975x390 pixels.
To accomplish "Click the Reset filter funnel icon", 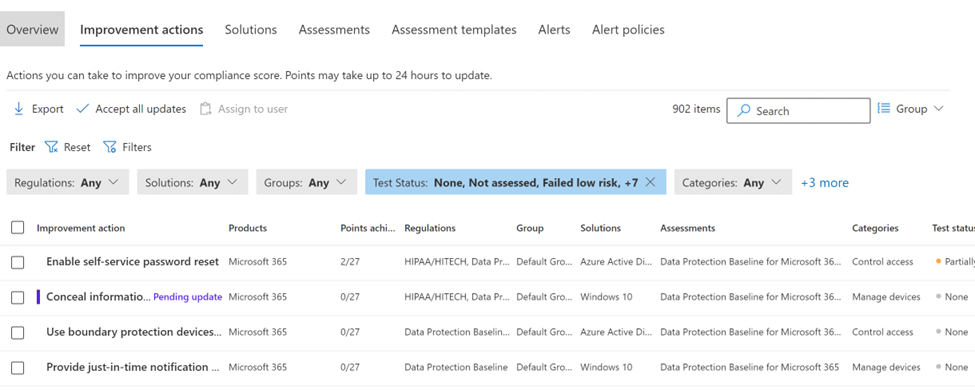I will point(52,147).
